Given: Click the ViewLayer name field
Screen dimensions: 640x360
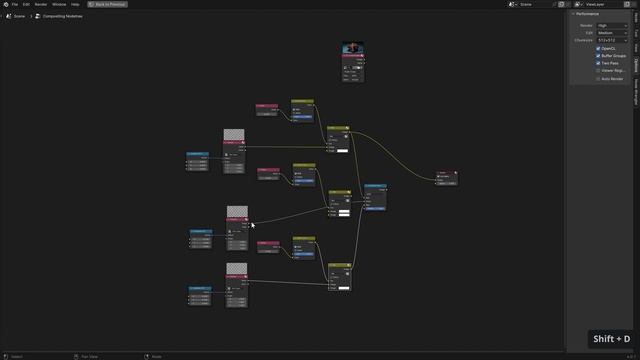Looking at the screenshot, I should (x=603, y=4).
